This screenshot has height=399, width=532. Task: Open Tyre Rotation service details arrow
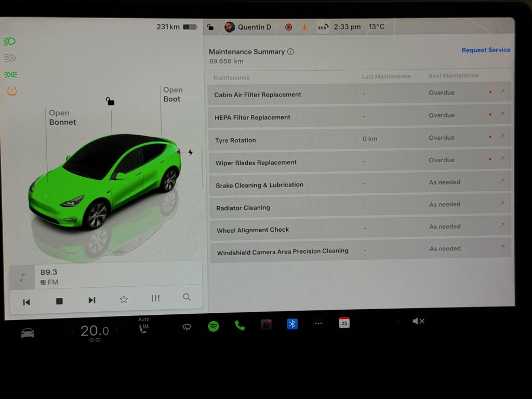[x=502, y=137]
